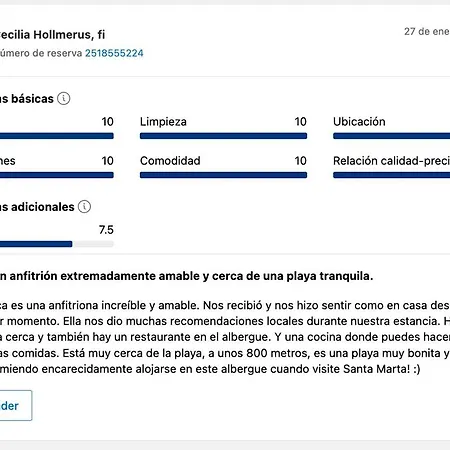450x450 pixels.
Task: Click the Comodidad score bar
Action: pos(223,175)
